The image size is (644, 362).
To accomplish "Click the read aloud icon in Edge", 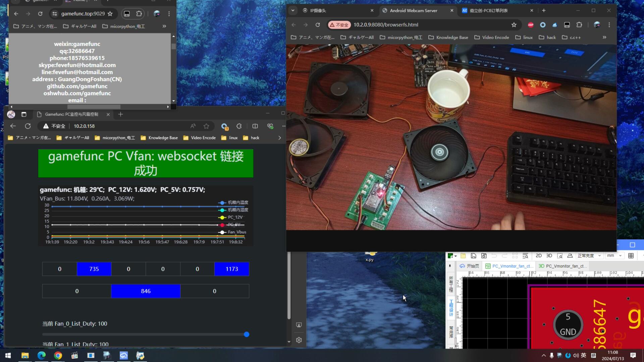I will click(x=193, y=126).
